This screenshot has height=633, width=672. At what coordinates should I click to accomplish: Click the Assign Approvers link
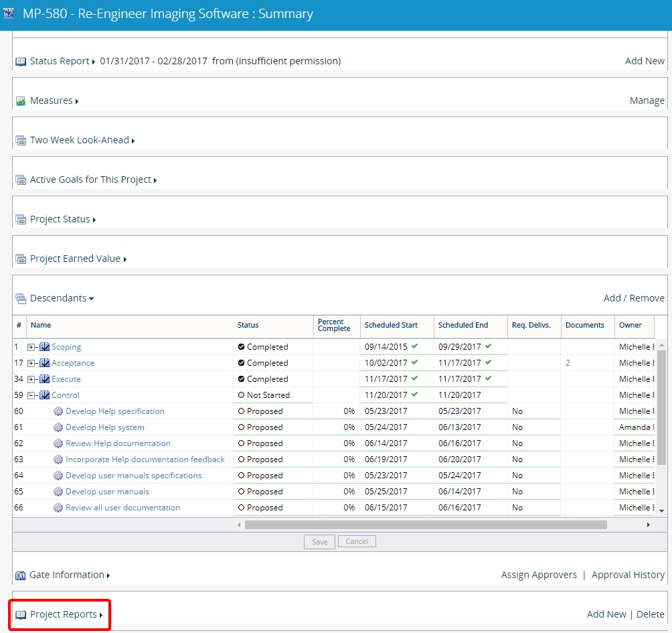(539, 575)
